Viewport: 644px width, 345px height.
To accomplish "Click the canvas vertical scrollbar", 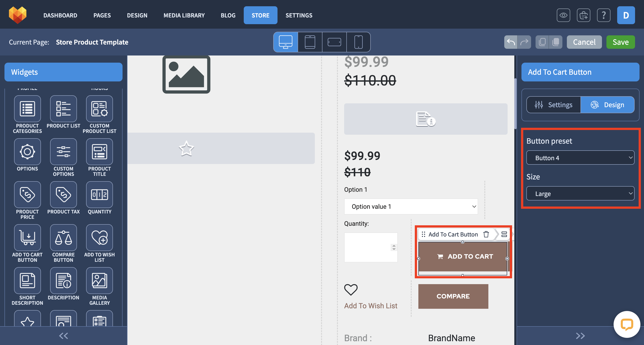I will click(x=515, y=104).
